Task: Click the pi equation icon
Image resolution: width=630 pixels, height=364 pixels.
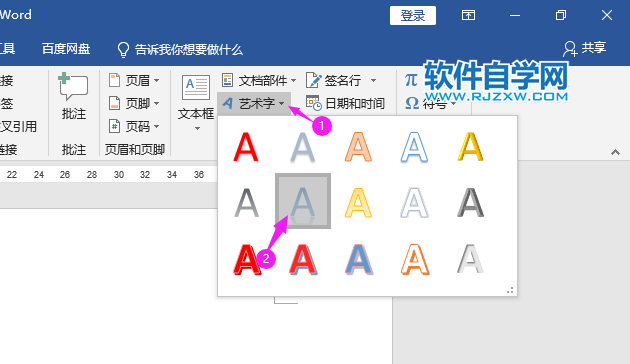Action: [x=411, y=80]
